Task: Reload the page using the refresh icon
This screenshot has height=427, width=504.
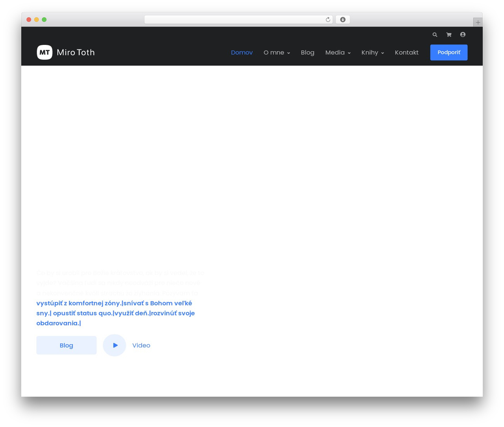Action: 328,20
